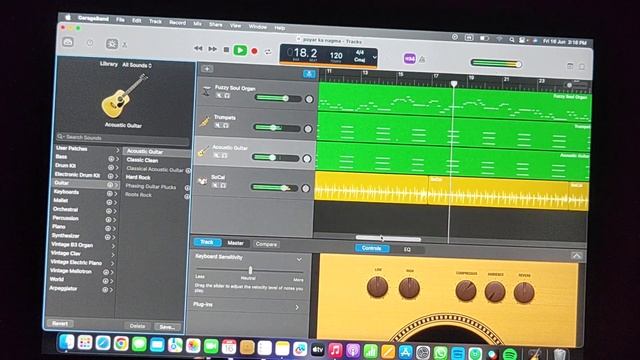Screen dimensions: 640x360
Task: Switch to the Master tab
Action: pos(236,243)
